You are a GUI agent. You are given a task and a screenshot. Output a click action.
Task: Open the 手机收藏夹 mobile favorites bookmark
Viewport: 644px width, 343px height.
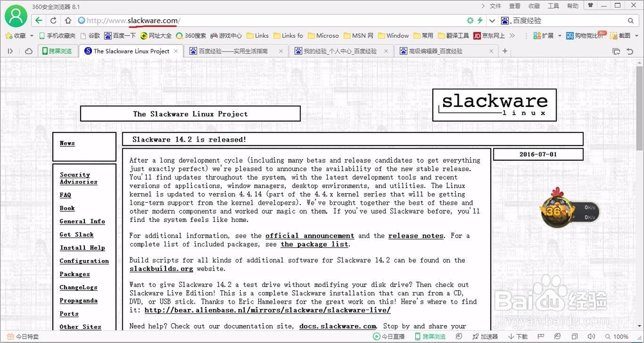[57, 35]
